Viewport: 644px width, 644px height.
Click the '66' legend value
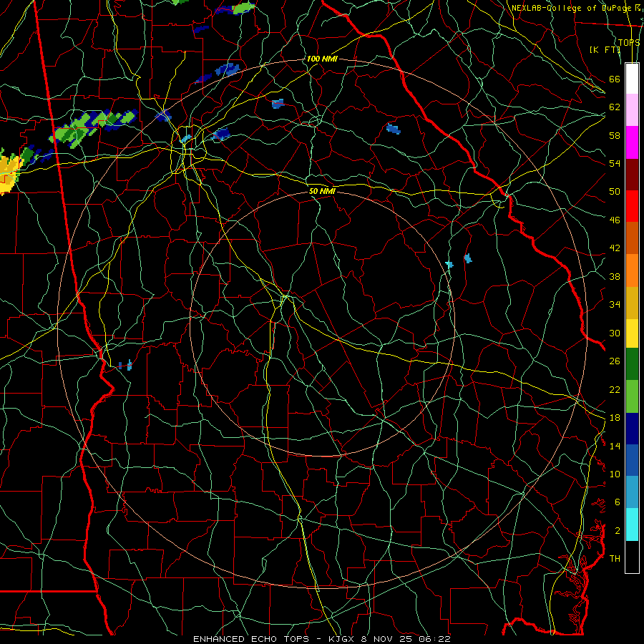615,79
